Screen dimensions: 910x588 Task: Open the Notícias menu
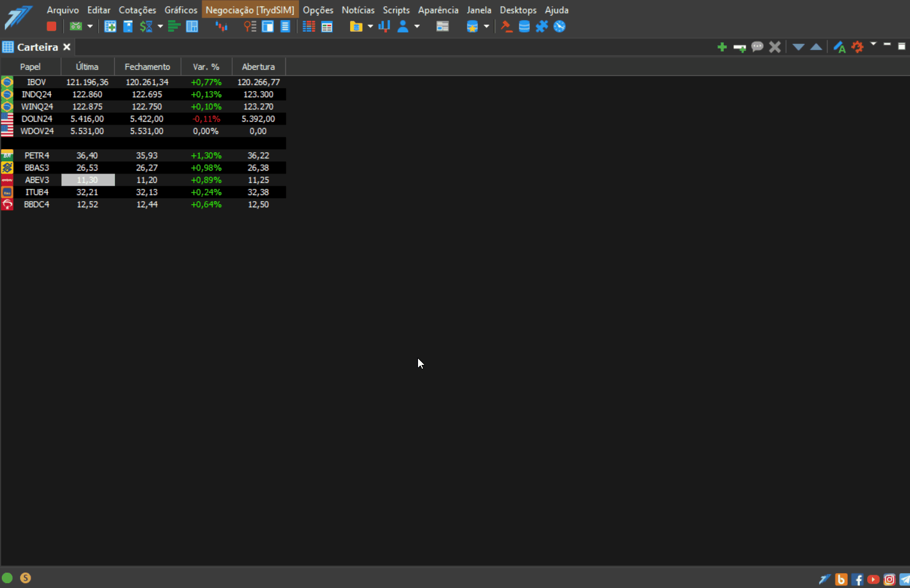pyautogui.click(x=358, y=10)
